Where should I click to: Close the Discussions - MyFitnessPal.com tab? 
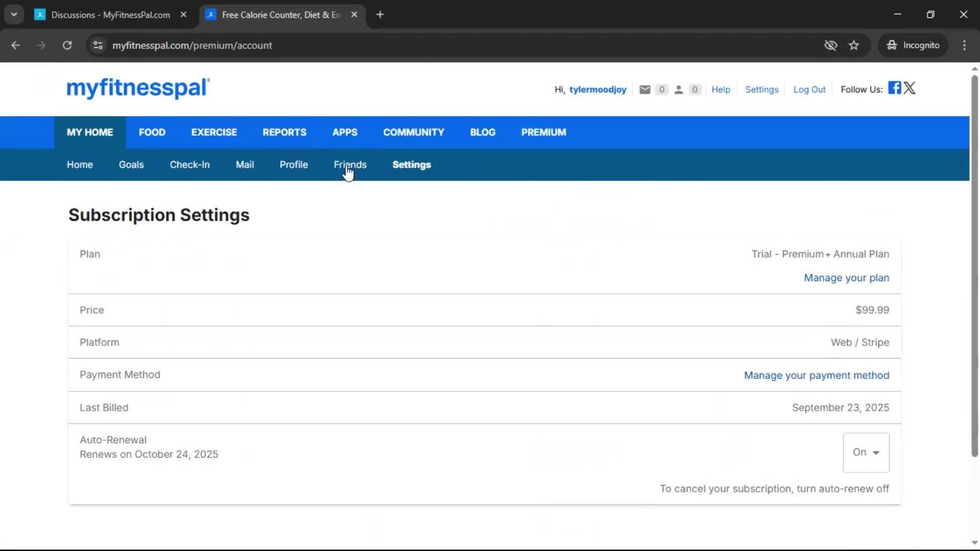point(184,15)
